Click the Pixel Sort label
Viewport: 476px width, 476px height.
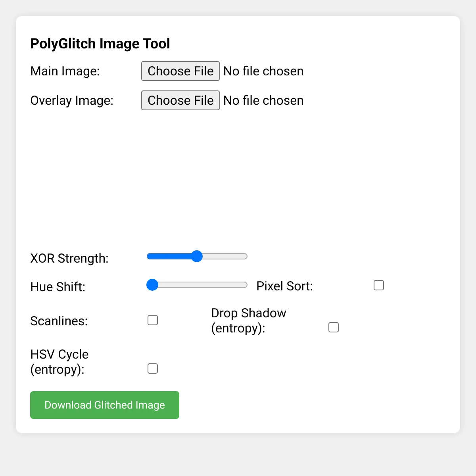point(285,286)
